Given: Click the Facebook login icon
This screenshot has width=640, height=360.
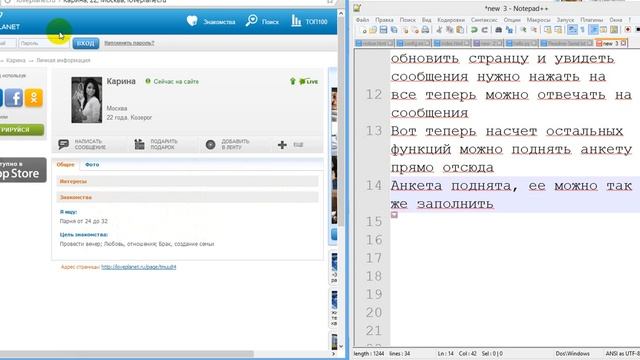Looking at the screenshot, I should pyautogui.click(x=13, y=98).
